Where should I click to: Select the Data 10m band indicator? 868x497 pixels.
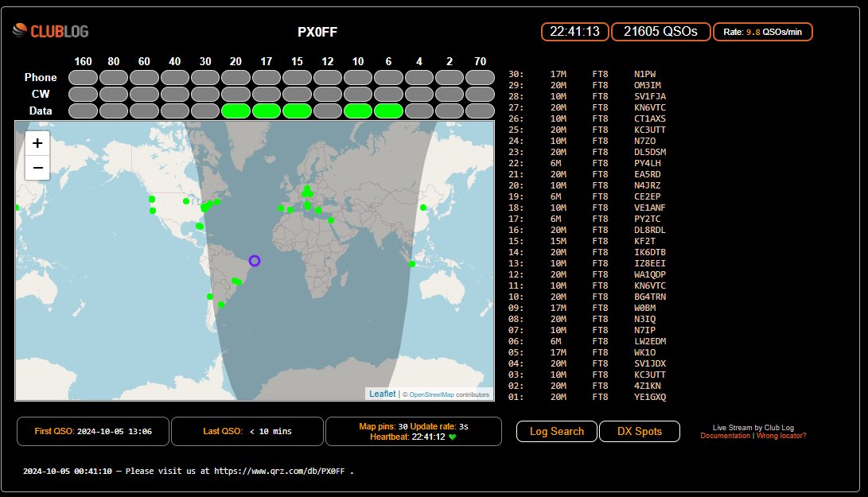358,111
